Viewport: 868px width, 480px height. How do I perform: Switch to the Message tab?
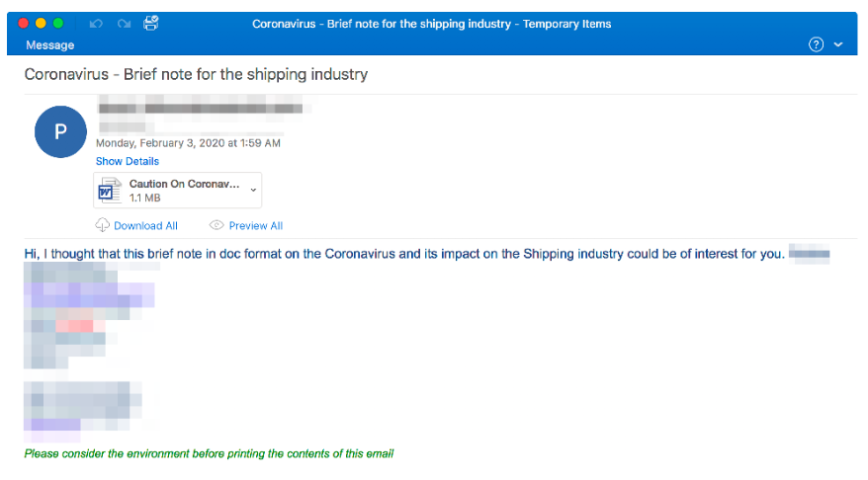click(49, 45)
